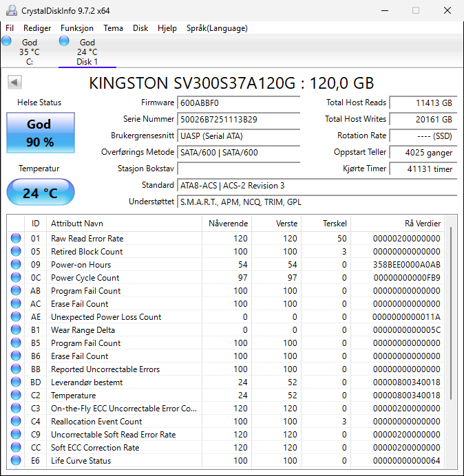Viewport: 464px width, 476px height.
Task: Click raw value 00000000000064
Action: (407, 460)
